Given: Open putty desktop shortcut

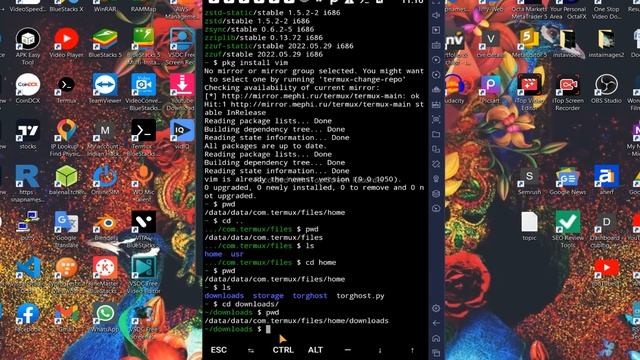Looking at the screenshot, I should (x=28, y=226).
